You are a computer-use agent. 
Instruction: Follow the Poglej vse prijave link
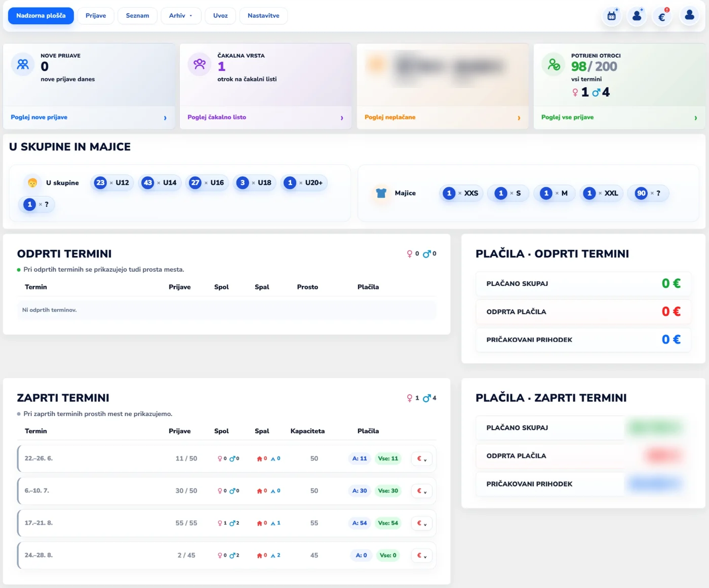coord(567,117)
